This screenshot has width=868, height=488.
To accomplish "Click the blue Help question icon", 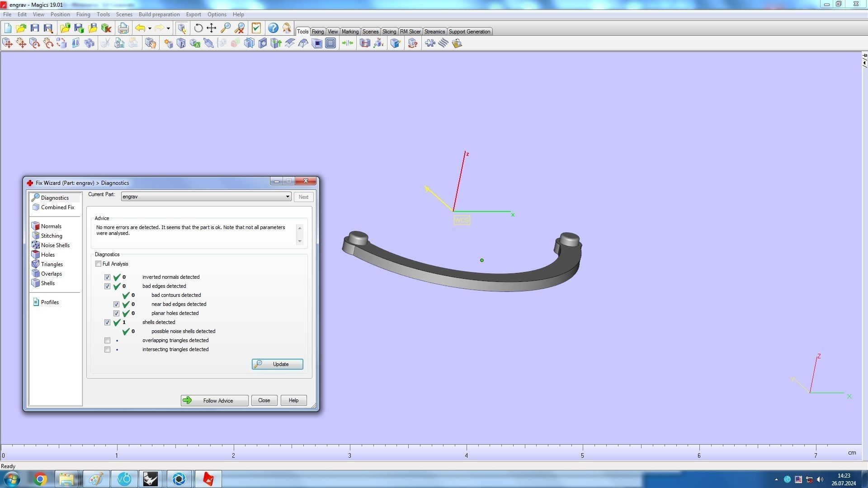I will pyautogui.click(x=273, y=28).
